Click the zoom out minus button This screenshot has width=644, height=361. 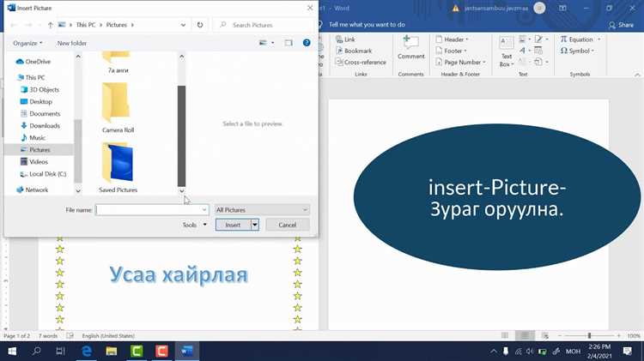tap(560, 335)
